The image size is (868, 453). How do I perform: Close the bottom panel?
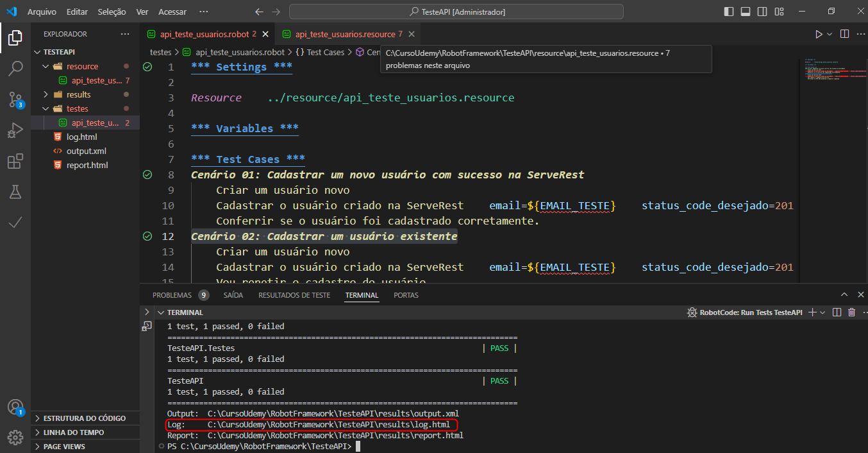[860, 295]
